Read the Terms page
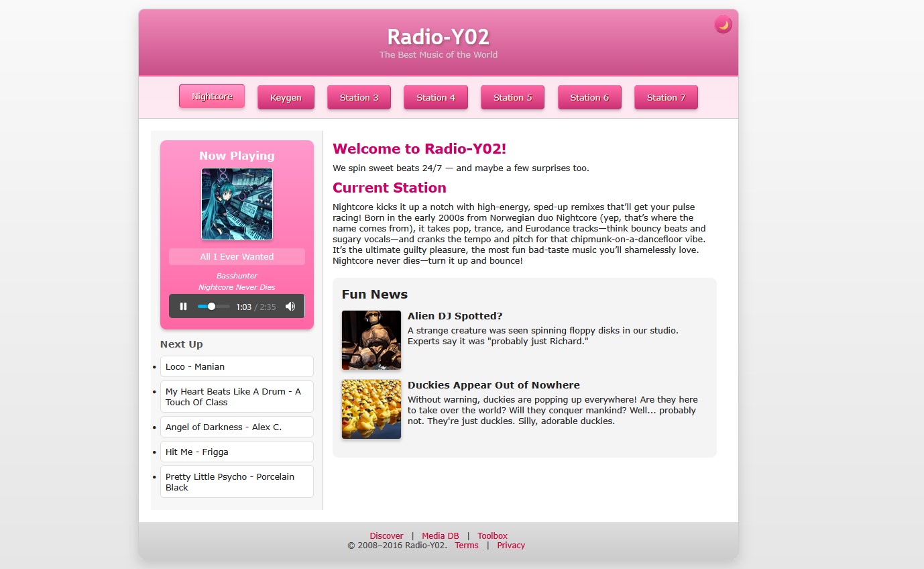The width and height of the screenshot is (924, 569). point(467,545)
